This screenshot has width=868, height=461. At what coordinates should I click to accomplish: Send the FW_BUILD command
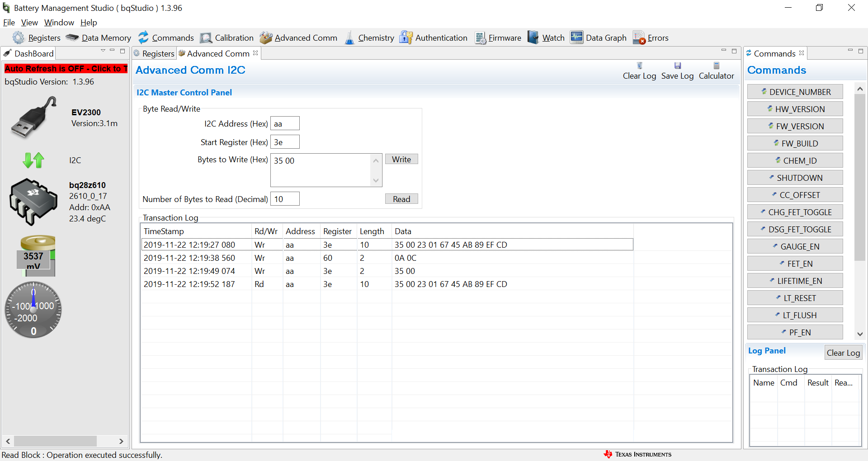tap(795, 143)
